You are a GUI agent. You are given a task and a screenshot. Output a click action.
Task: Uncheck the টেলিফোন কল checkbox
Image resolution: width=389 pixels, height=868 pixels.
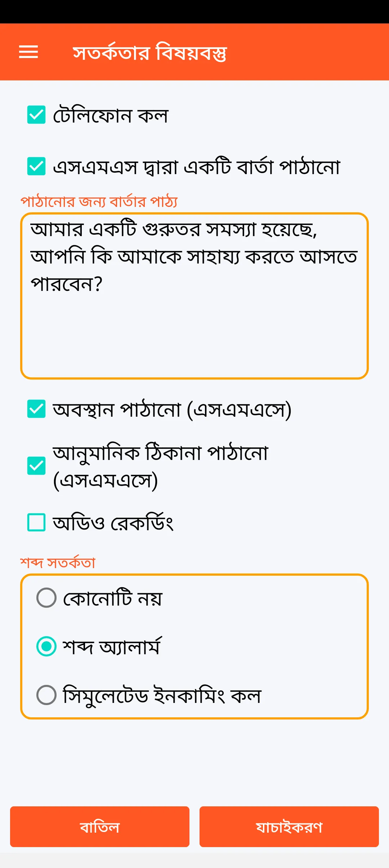36,115
